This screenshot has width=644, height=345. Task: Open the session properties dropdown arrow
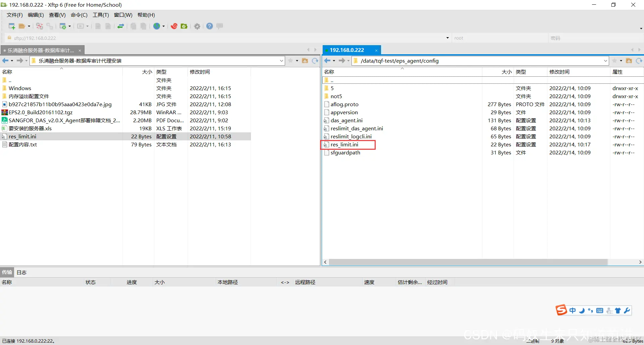point(69,26)
